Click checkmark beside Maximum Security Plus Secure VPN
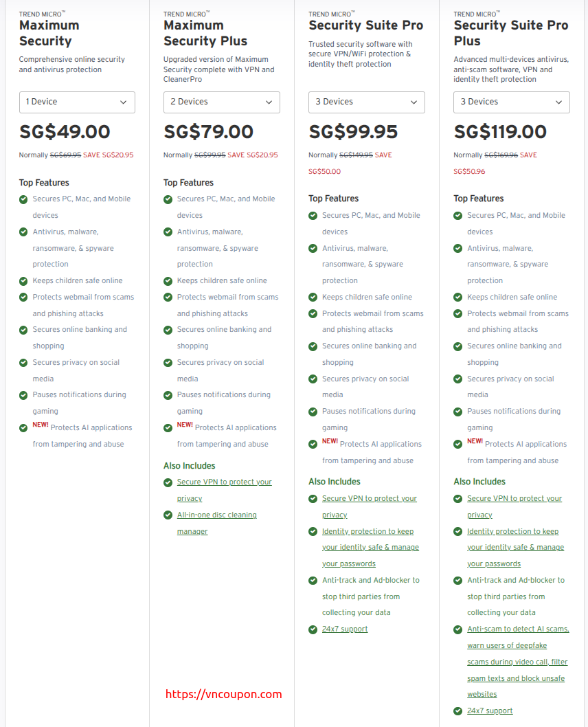This screenshot has height=727, width=588. click(168, 482)
